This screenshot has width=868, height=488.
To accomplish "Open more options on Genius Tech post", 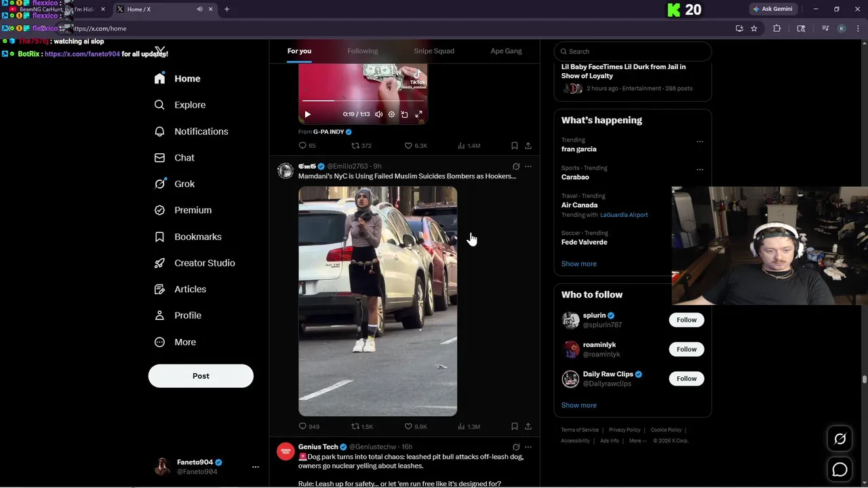I will pyautogui.click(x=528, y=447).
